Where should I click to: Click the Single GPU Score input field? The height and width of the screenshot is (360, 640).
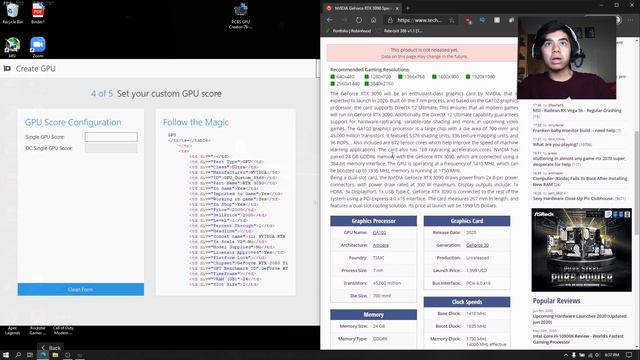111,137
